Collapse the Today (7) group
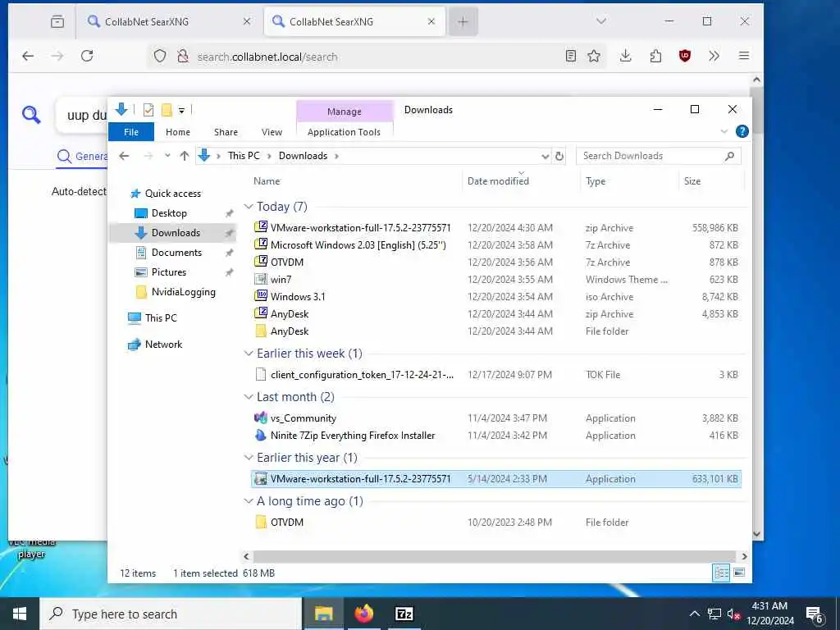 (248, 207)
